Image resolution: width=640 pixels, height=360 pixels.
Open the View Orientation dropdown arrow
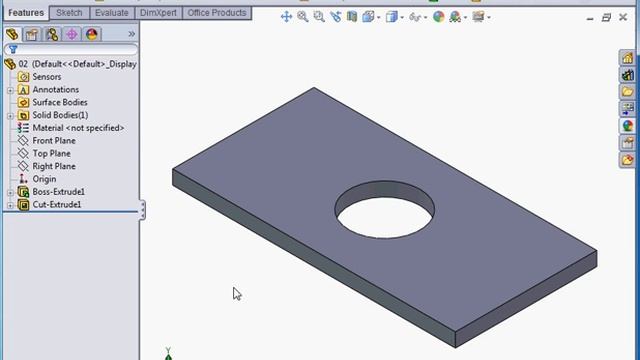click(379, 18)
